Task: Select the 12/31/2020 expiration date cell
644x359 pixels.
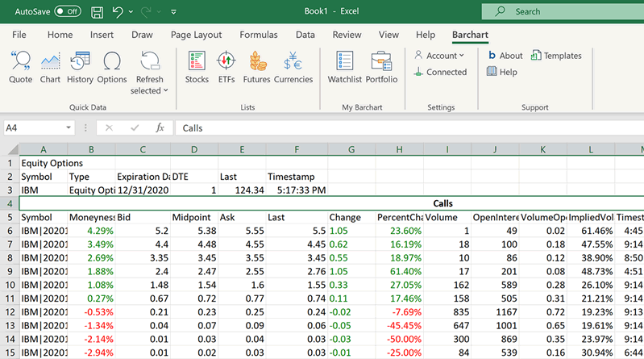Action: click(143, 190)
